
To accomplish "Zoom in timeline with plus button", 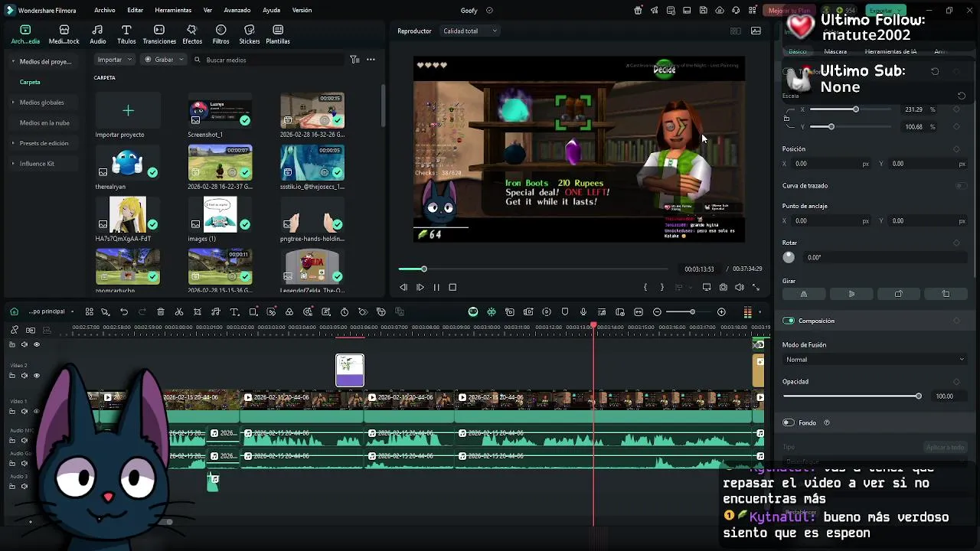I will (x=721, y=312).
